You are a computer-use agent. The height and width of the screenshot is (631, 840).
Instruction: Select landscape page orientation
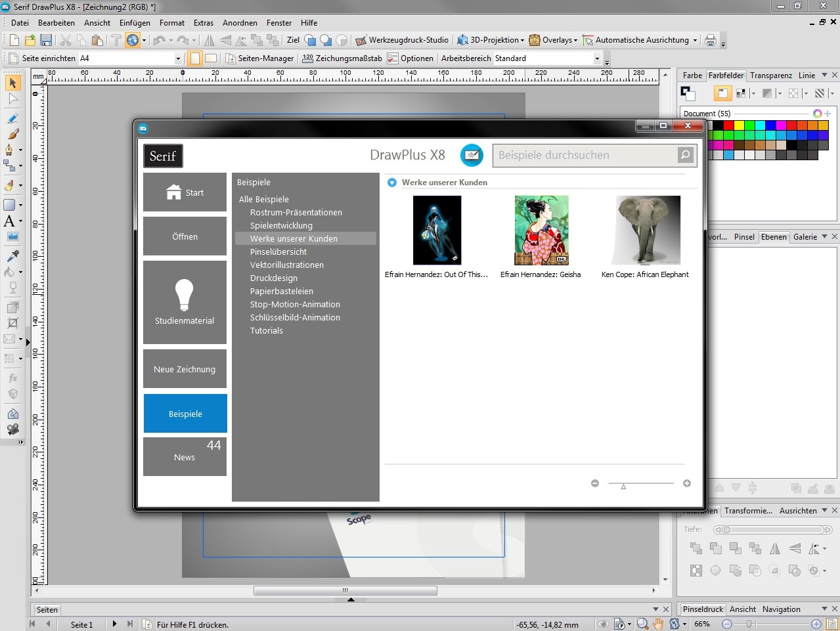click(x=211, y=58)
